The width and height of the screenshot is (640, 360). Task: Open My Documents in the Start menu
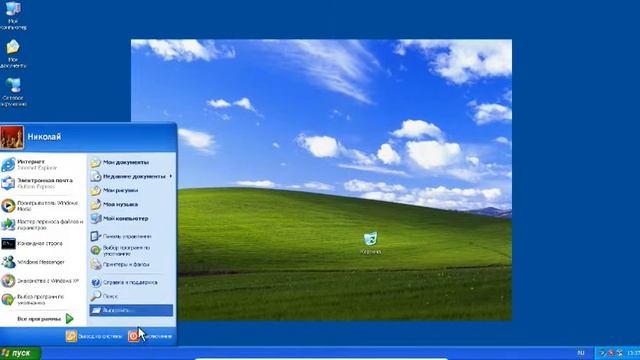coord(131,162)
